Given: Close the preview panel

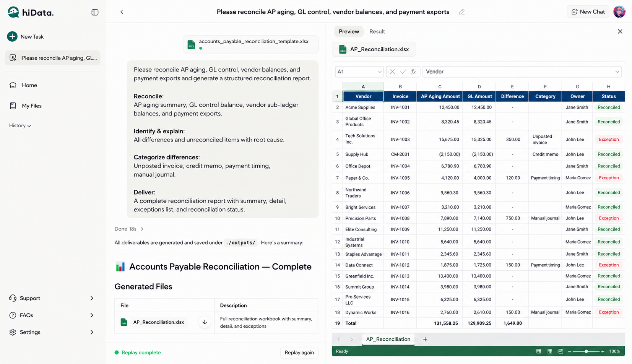Looking at the screenshot, I should (620, 31).
